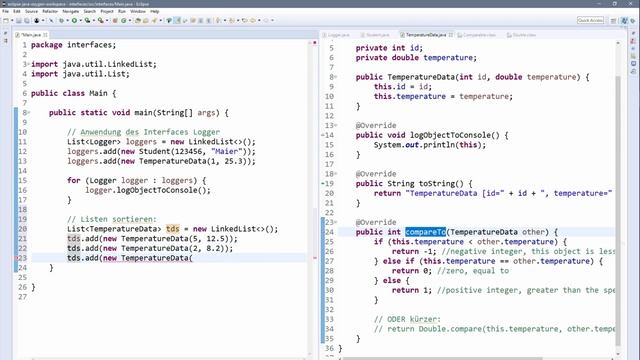Viewport: 640px width, 360px height.
Task: Open the New file dropdown arrow
Action: click(12, 20)
